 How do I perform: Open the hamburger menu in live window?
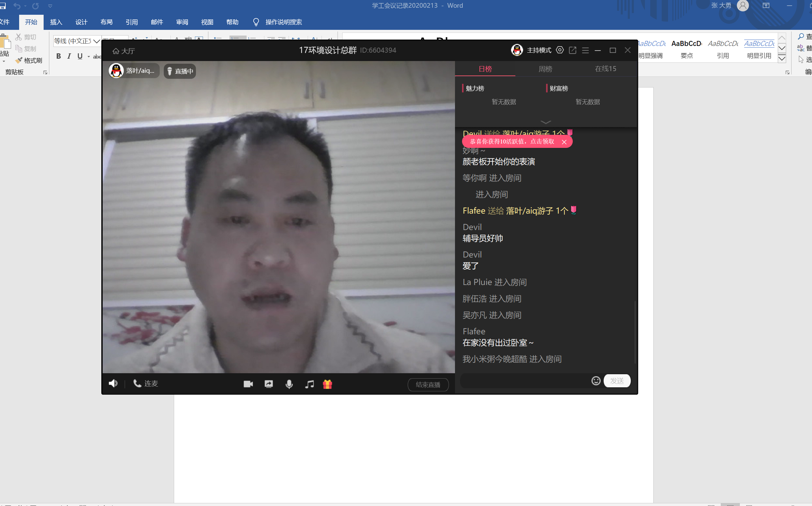click(585, 50)
